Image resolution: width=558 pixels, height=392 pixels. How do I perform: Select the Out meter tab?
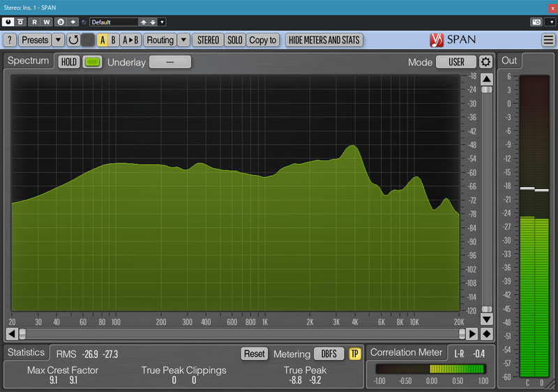509,61
